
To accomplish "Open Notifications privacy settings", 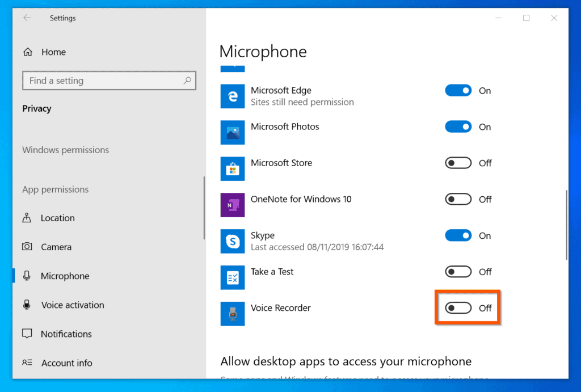I will pos(66,334).
